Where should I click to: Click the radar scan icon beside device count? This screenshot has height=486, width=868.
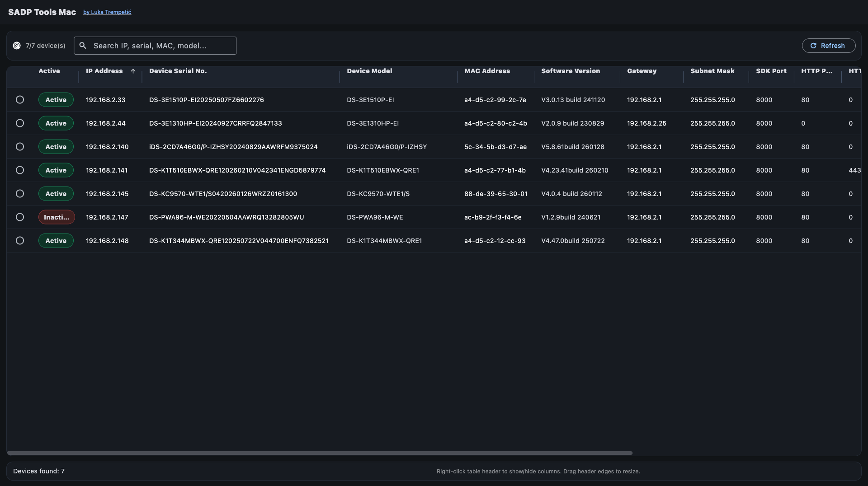pos(17,46)
